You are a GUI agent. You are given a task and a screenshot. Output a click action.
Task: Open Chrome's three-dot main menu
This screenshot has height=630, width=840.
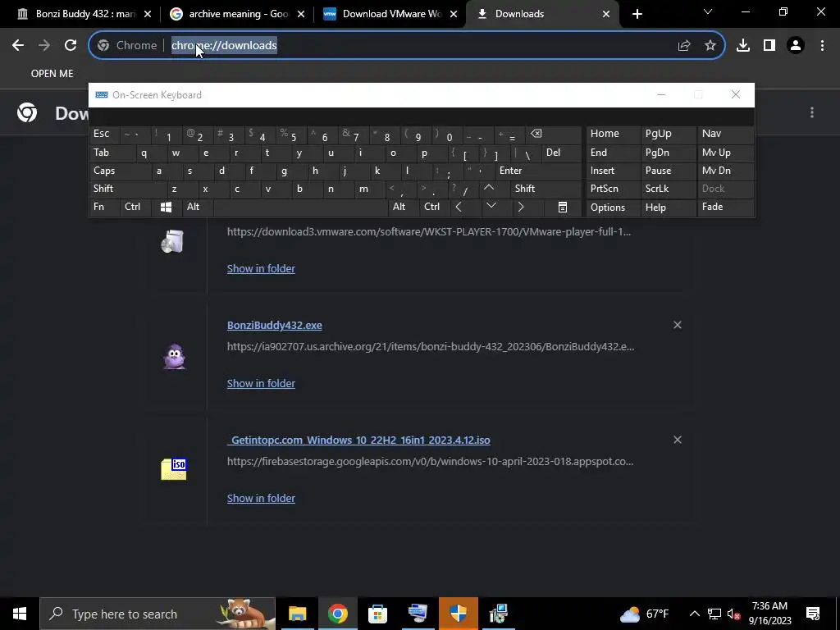click(x=822, y=46)
